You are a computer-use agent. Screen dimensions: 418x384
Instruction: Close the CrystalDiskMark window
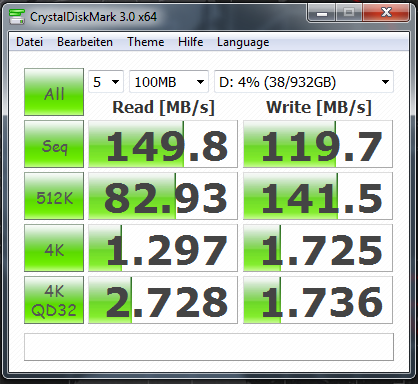[386, 13]
